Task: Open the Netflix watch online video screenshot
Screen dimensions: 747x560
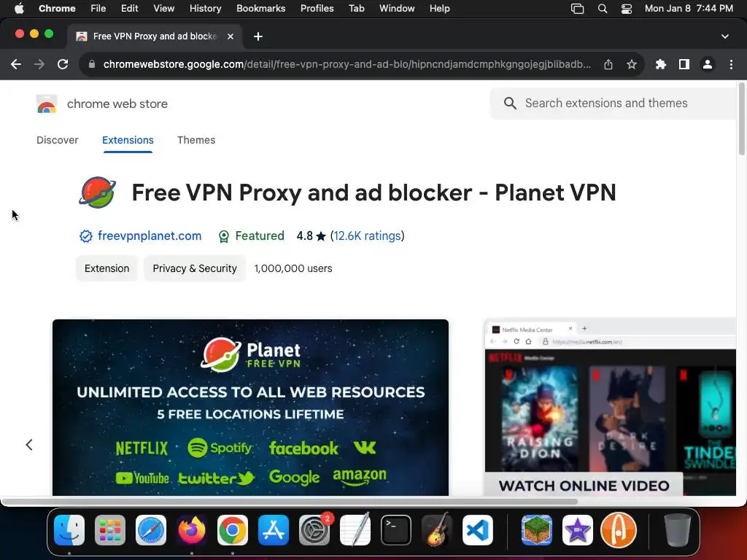Action: pyautogui.click(x=611, y=408)
